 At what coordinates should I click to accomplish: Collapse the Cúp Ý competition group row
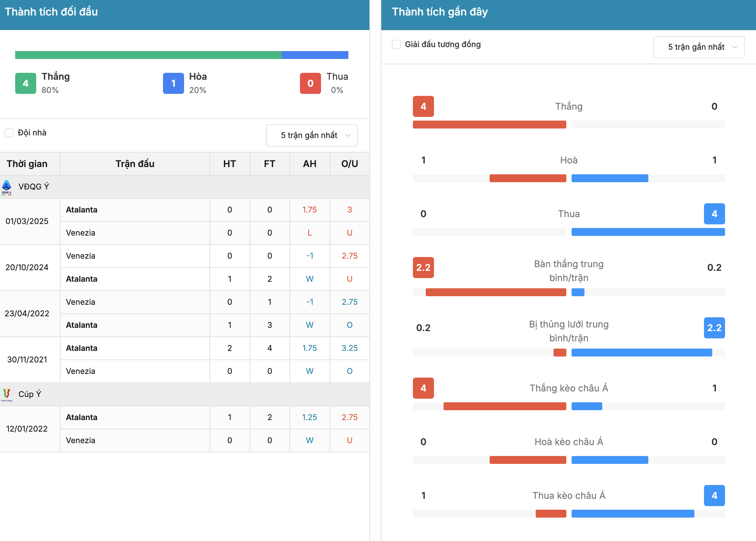click(185, 394)
